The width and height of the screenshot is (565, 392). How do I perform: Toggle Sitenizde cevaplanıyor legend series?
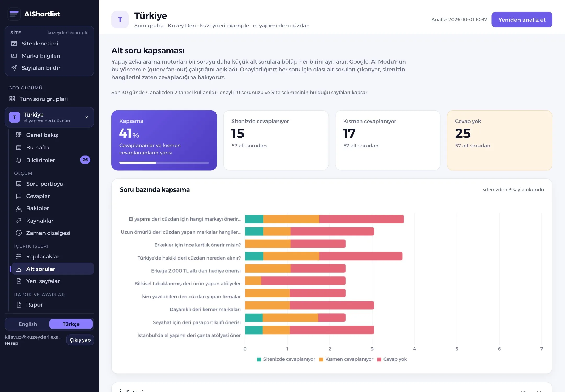tap(286, 359)
